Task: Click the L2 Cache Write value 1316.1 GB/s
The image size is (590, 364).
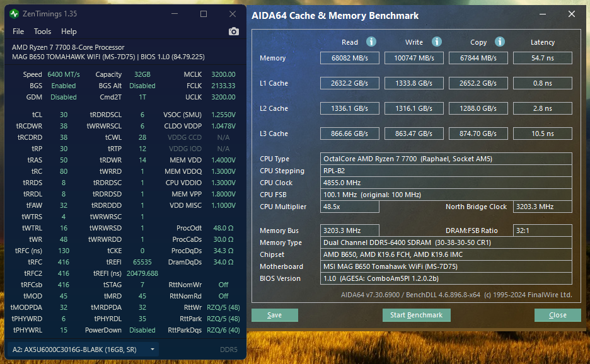Action: [414, 108]
